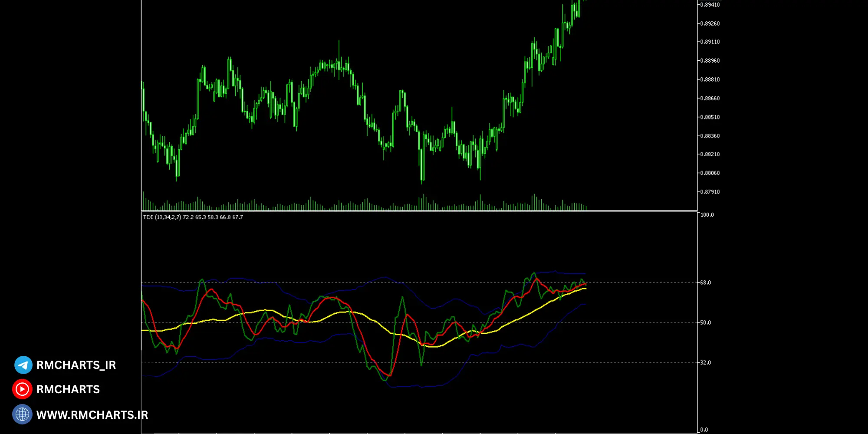Screen dimensions: 868x434
Task: Click the blue globe website icon
Action: (x=22, y=414)
